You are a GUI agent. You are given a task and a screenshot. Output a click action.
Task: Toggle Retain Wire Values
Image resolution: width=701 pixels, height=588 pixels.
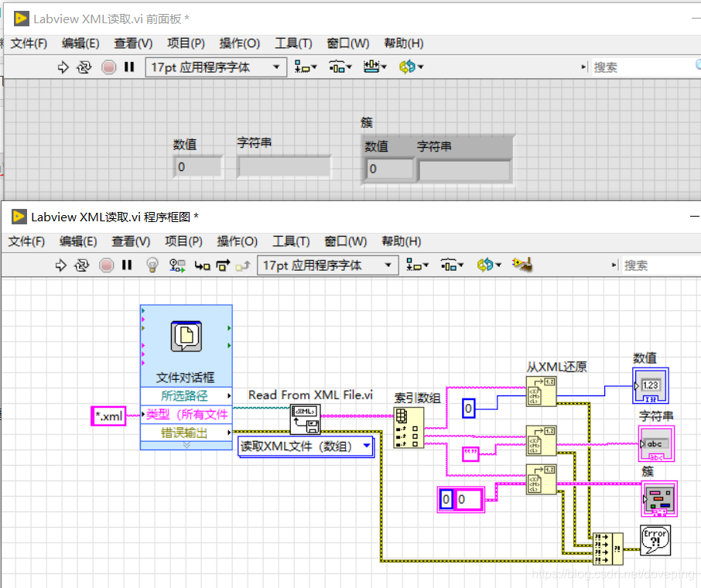[x=177, y=265]
